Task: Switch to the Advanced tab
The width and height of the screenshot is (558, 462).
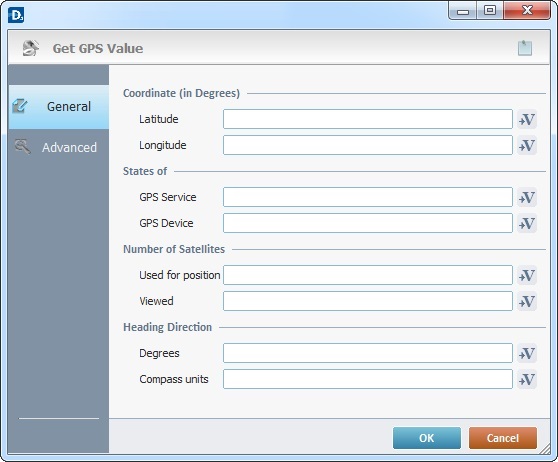Action: (x=59, y=147)
